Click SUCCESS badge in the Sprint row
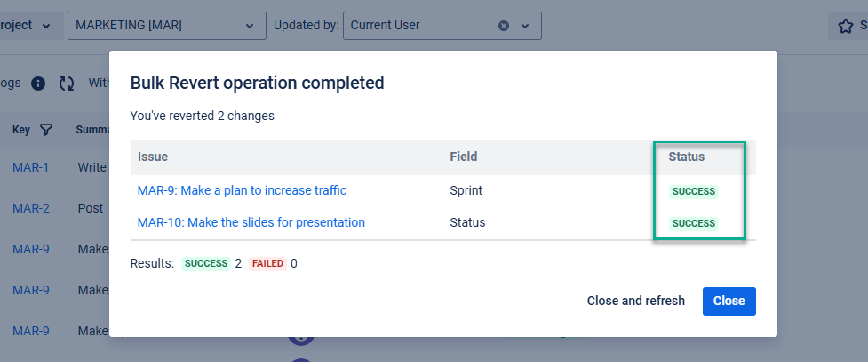This screenshot has height=362, width=868. pyautogui.click(x=694, y=191)
